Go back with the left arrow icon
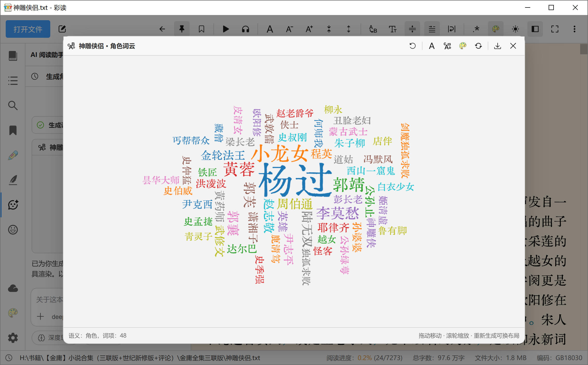This screenshot has width=588, height=365. [162, 29]
